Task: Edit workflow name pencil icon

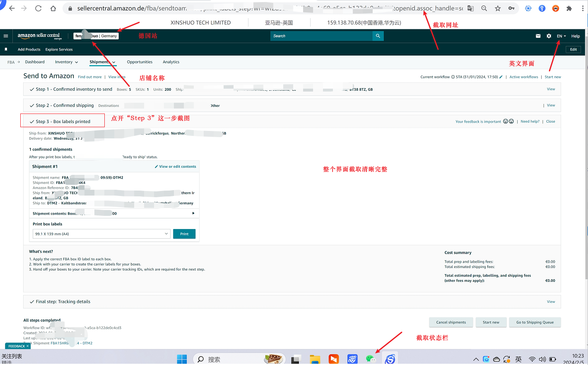Action: 501,77
